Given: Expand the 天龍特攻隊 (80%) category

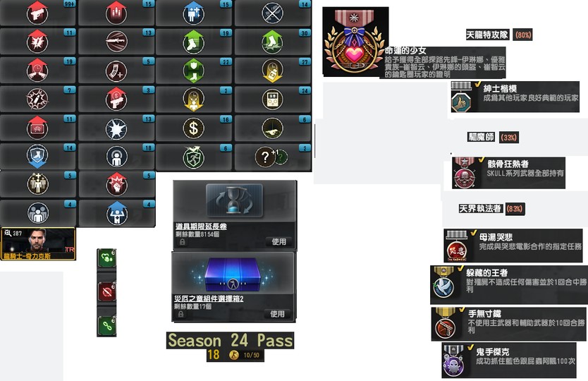Looking at the screenshot, I should pos(498,35).
